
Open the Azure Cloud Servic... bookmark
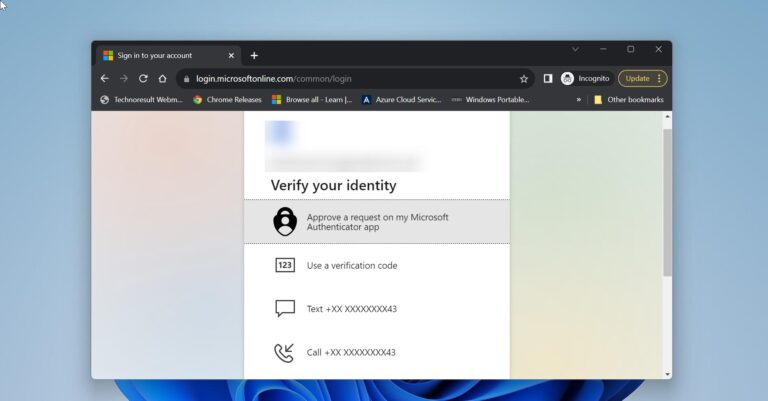coord(401,99)
